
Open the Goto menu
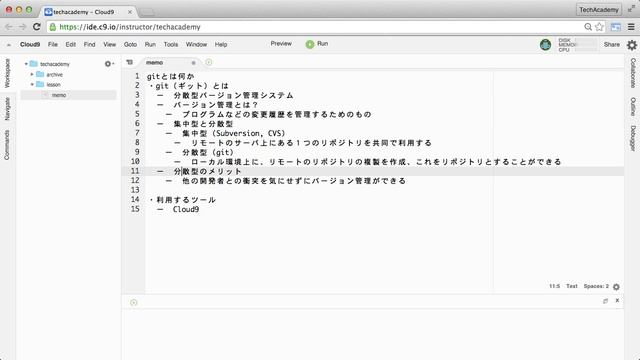[x=130, y=44]
